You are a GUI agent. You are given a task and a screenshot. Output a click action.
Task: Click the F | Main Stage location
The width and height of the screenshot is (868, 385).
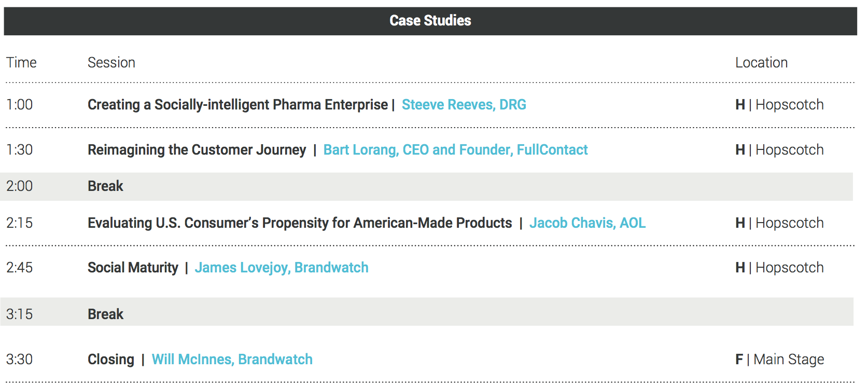tap(779, 360)
